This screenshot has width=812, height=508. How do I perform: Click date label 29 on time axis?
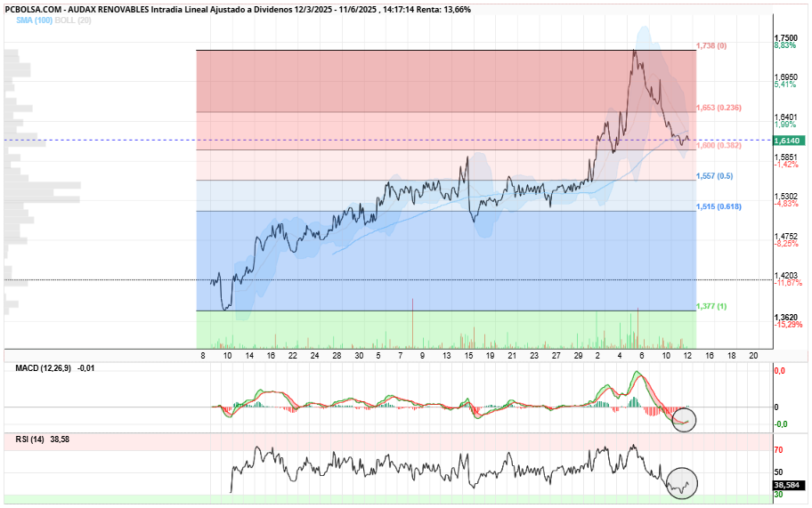[578, 356]
